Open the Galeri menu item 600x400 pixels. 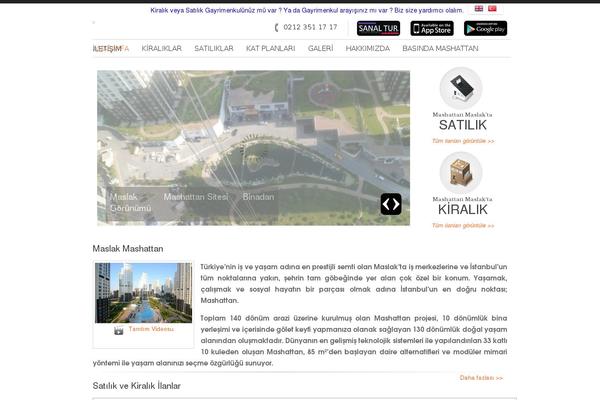pos(321,49)
